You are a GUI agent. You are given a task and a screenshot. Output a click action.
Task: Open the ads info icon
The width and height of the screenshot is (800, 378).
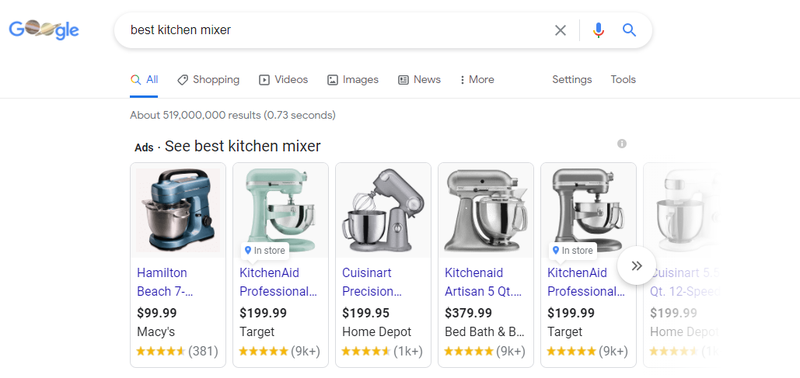point(621,143)
